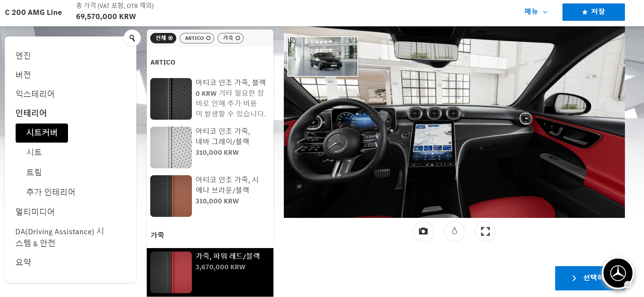Expand the 메뉴 dropdown
Viewport: 644px width, 297px height.
(x=535, y=12)
